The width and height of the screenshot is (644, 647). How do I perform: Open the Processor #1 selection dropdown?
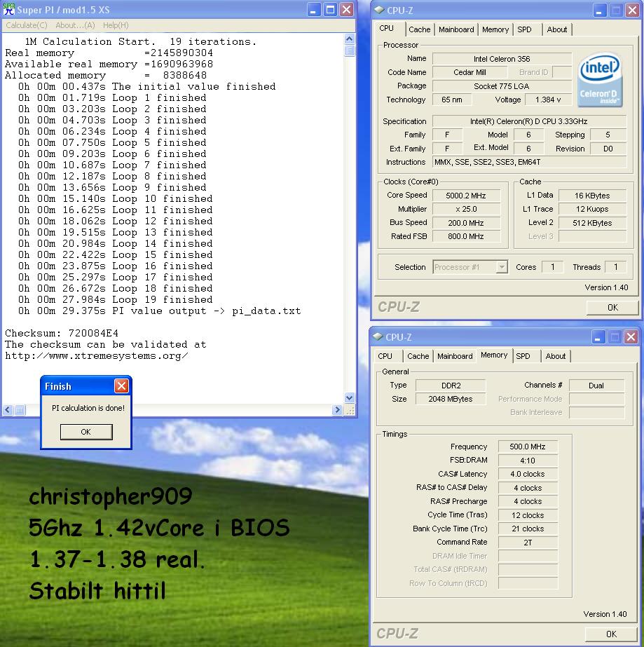tap(501, 267)
